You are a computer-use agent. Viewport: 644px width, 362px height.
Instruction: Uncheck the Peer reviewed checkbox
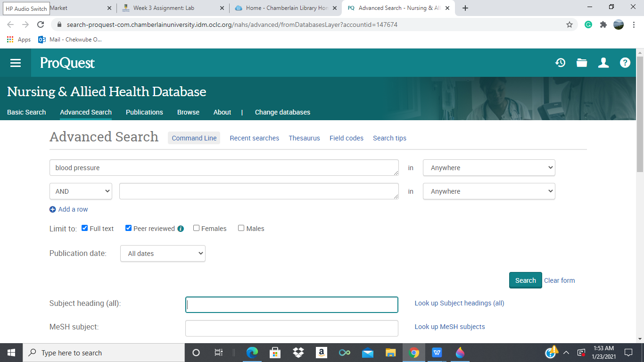[128, 228]
